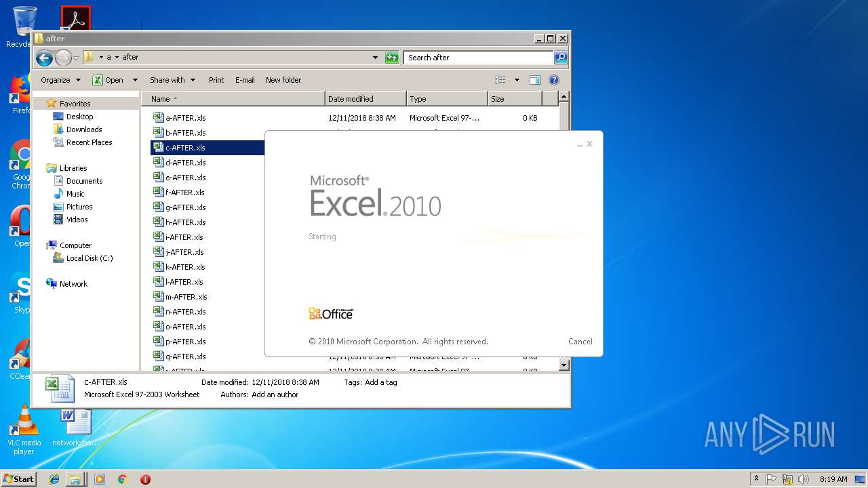This screenshot has height=488, width=868.
Task: Click into the Search after field
Action: 478,58
